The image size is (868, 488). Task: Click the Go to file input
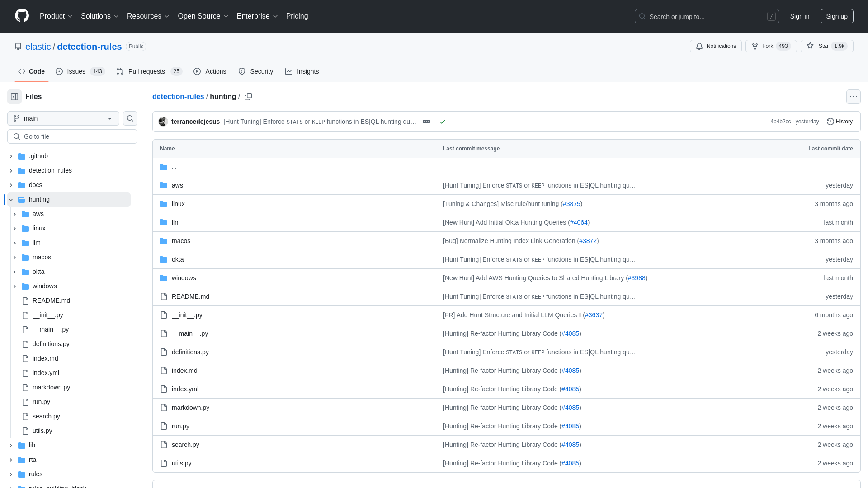click(72, 136)
